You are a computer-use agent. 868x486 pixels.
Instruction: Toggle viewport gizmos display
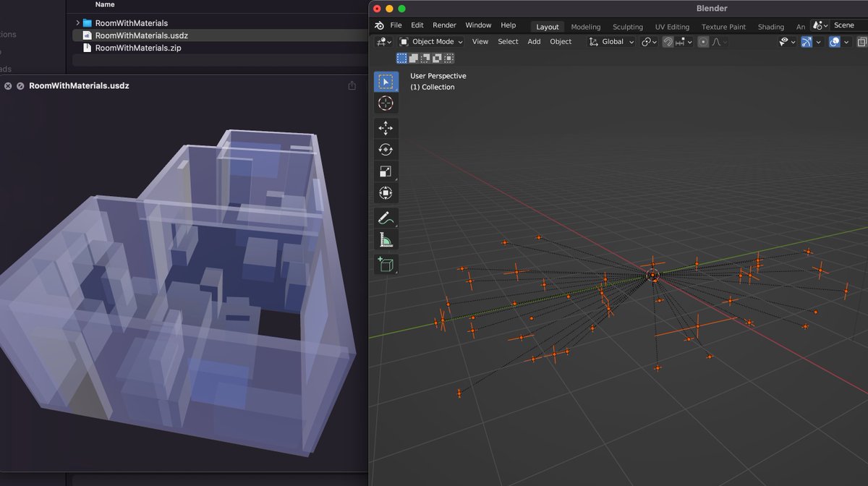pos(807,42)
